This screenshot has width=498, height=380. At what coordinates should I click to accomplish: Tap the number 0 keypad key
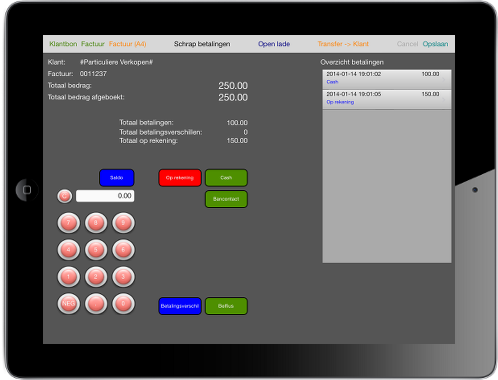pyautogui.click(x=123, y=304)
